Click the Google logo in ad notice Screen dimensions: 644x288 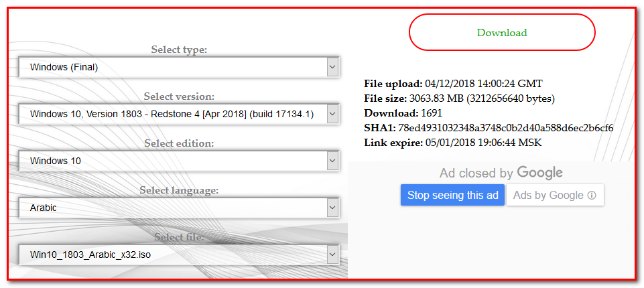(x=539, y=173)
